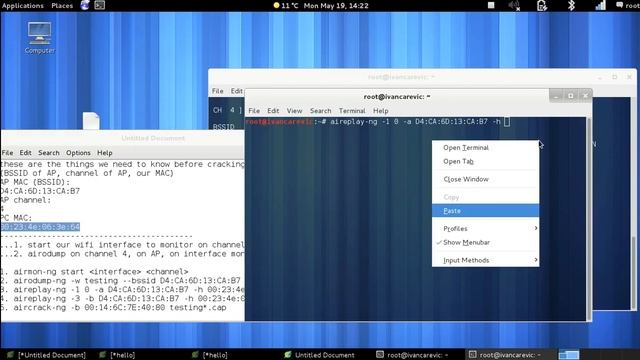Switch to [*Untitled Document] taskbar entry
The image size is (640, 360).
click(47, 355)
